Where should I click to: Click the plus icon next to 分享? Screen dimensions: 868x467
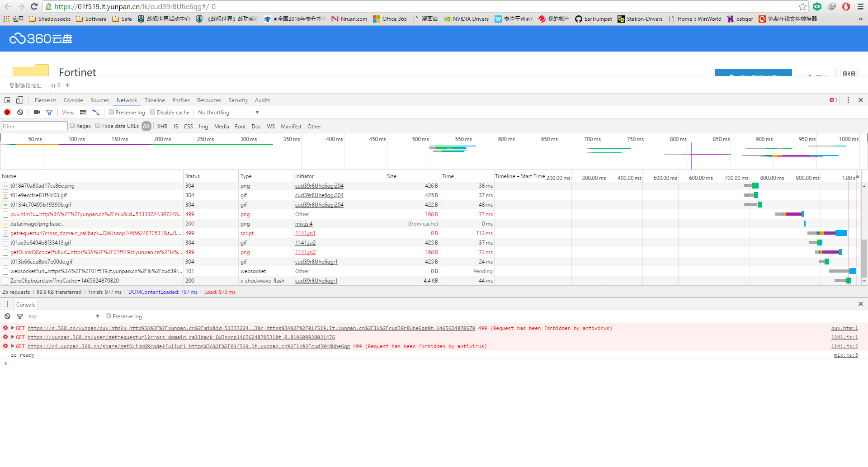[x=67, y=85]
